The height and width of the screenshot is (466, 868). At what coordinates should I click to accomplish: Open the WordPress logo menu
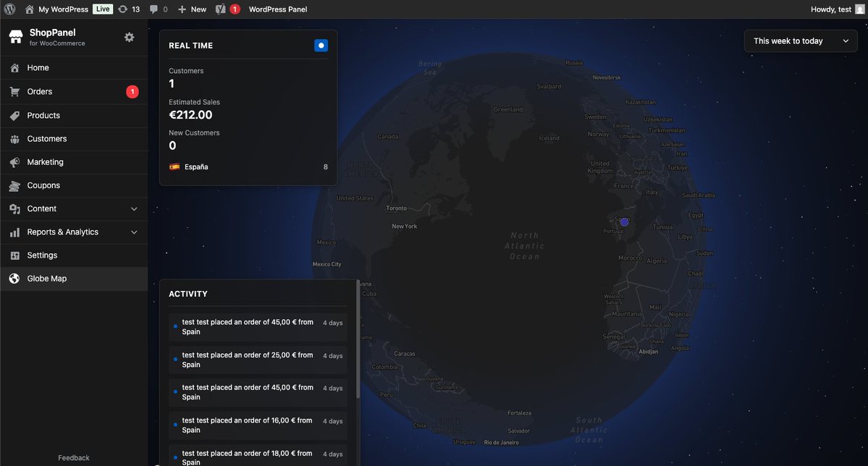click(9, 9)
